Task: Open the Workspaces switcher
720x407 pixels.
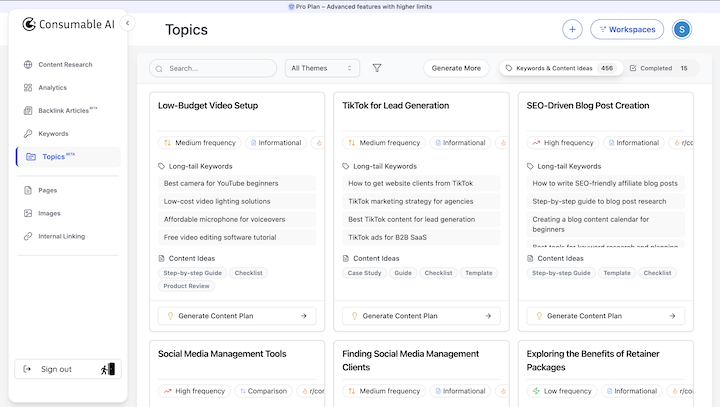Action: click(x=627, y=30)
